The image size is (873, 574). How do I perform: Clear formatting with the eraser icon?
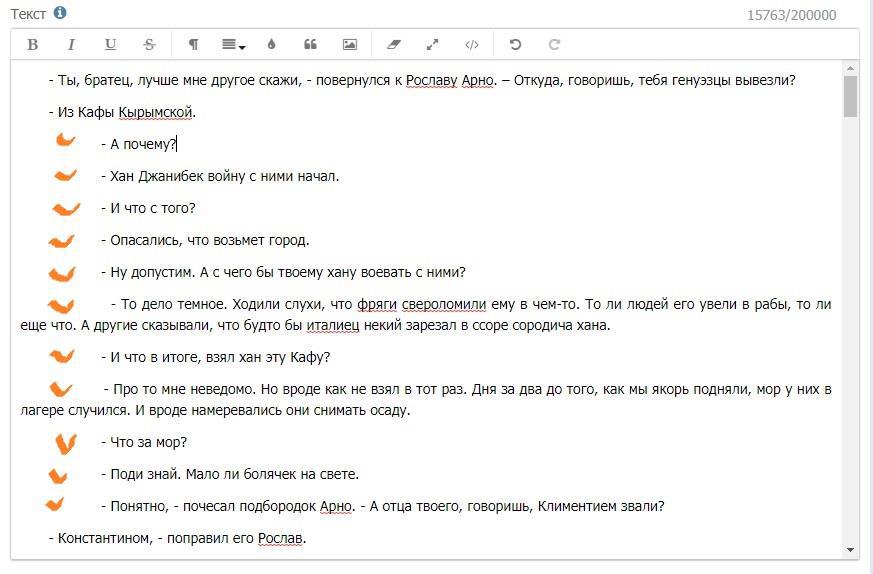point(393,44)
